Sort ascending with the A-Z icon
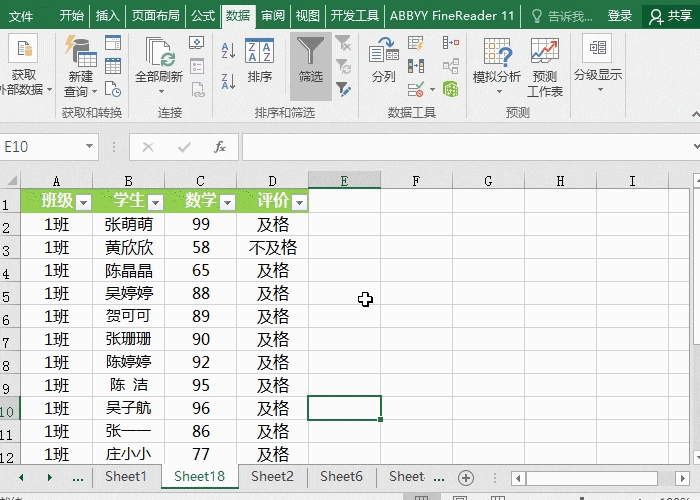700x500 pixels. coord(228,49)
